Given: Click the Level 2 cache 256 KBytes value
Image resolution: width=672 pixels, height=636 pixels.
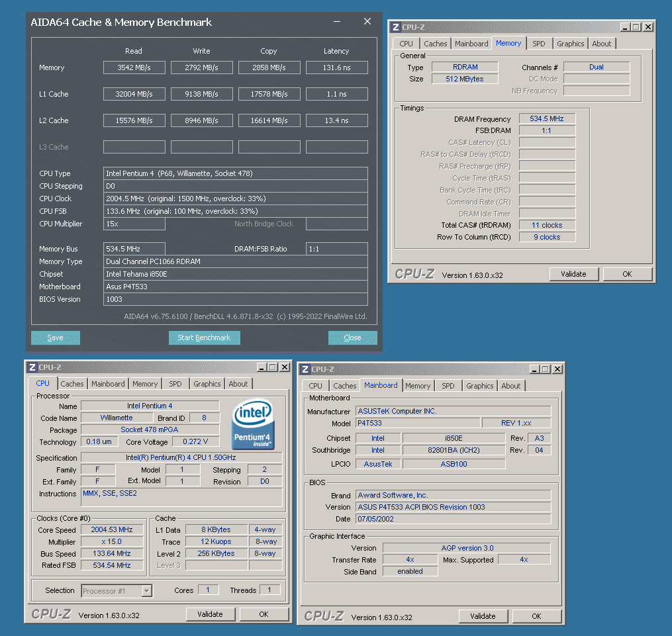Looking at the screenshot, I should 216,553.
